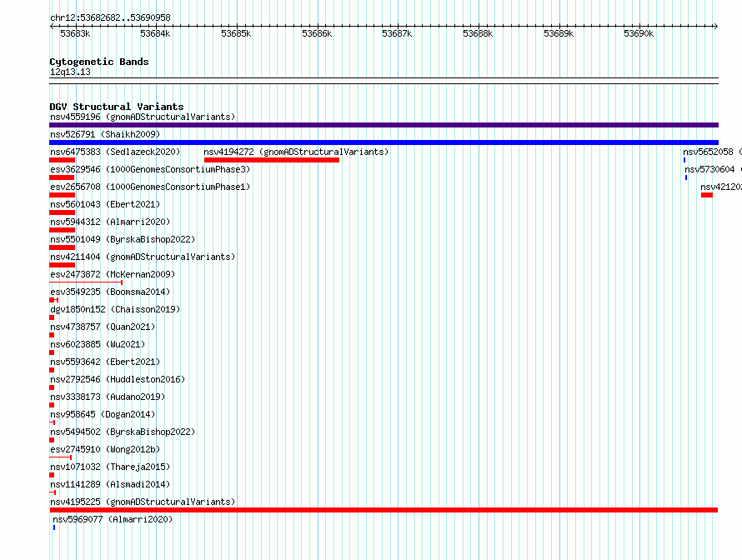Image resolution: width=742 pixels, height=560 pixels.
Task: Click nsv5593642 (Ebert2021) label
Action: [105, 362]
